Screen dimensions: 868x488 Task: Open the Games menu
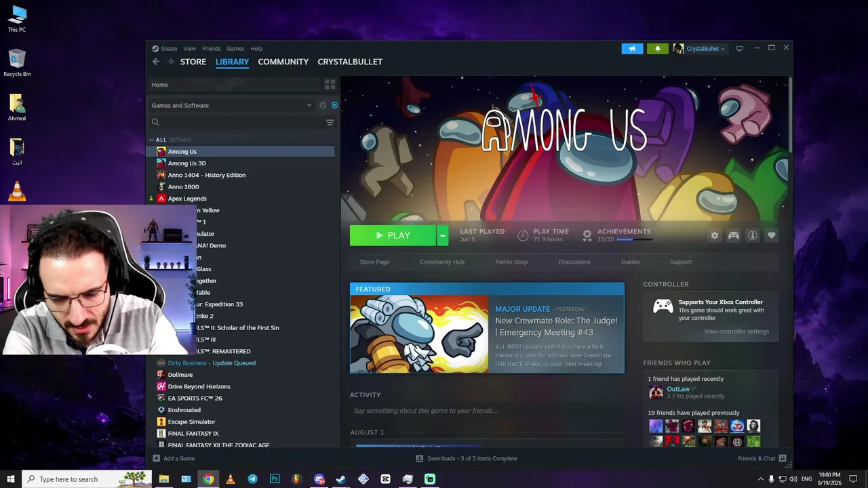(x=235, y=49)
